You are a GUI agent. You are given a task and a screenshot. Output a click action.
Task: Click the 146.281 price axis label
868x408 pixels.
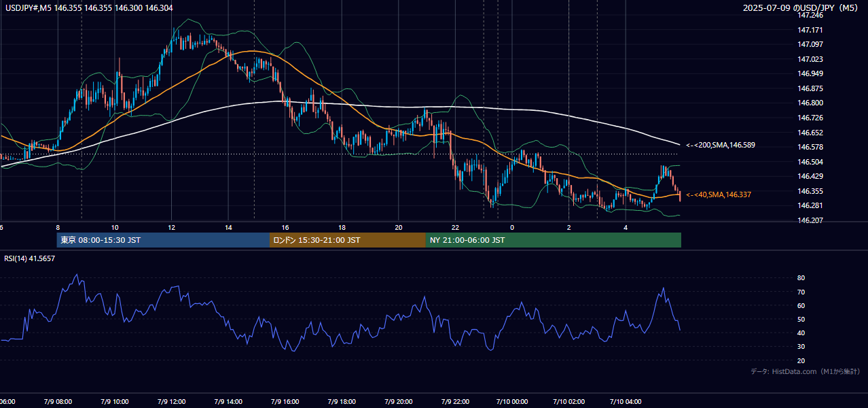(810, 205)
